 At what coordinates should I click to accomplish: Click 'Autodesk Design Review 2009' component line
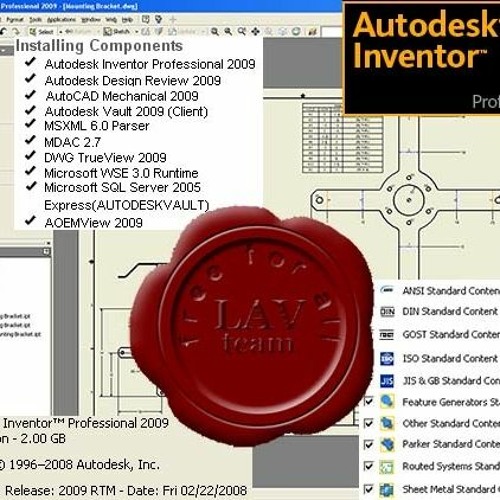[132, 81]
